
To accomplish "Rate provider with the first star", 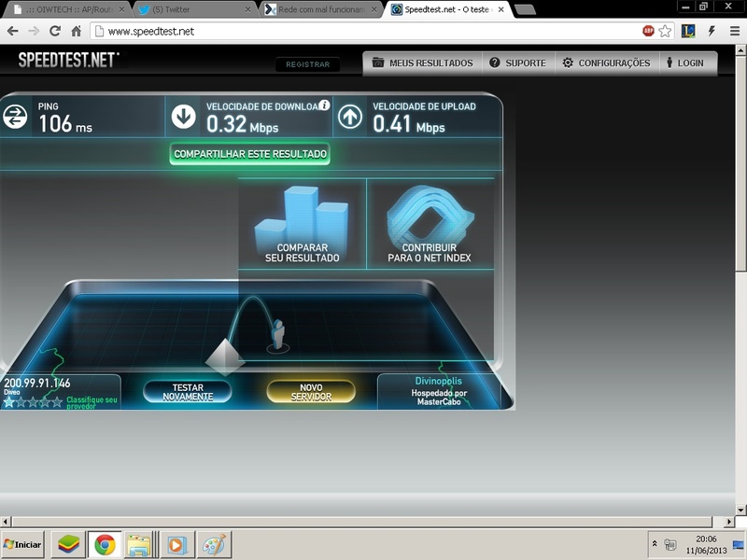I will pyautogui.click(x=8, y=402).
